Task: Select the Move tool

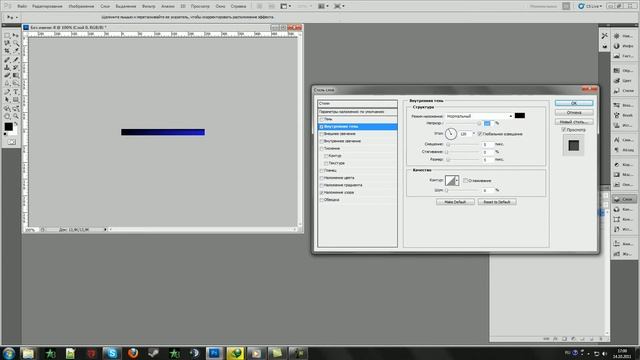Action: [x=16, y=36]
